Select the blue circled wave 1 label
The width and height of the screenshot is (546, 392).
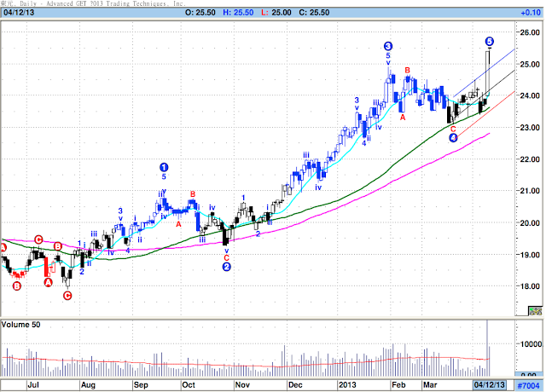(x=164, y=167)
